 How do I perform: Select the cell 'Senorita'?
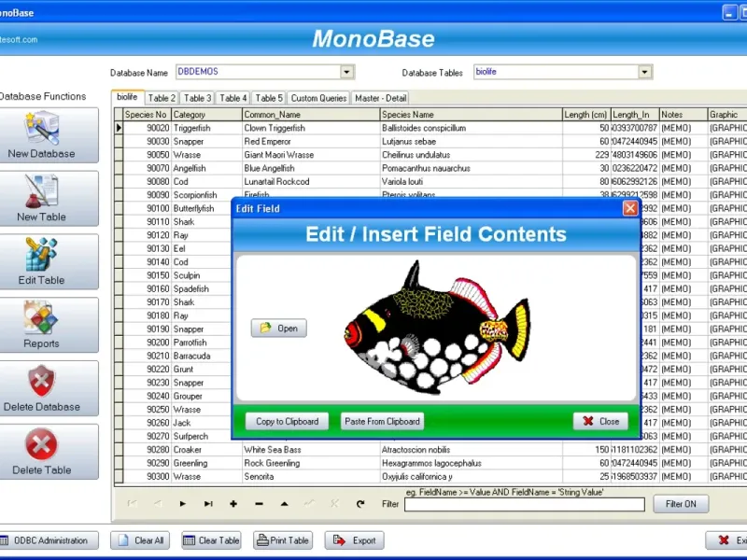pos(311,476)
